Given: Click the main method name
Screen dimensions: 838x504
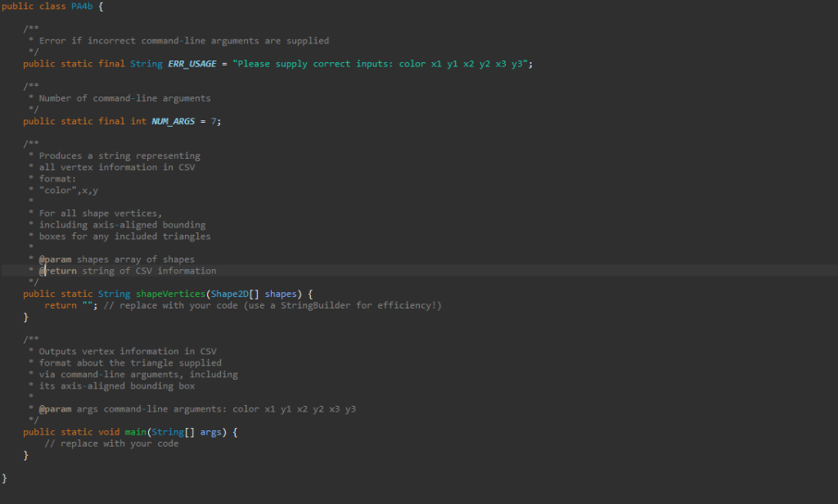Looking at the screenshot, I should (x=136, y=432).
